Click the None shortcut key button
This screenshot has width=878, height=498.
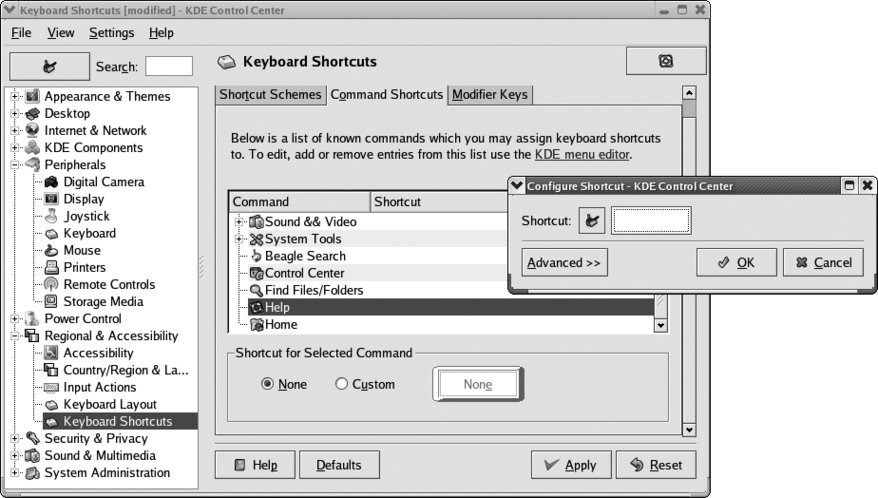[x=478, y=384]
